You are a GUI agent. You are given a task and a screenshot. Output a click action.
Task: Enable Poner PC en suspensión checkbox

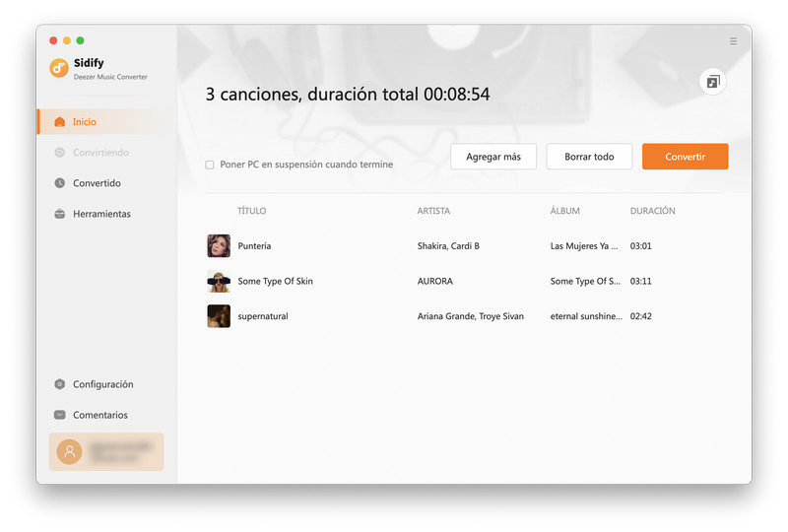pos(210,165)
